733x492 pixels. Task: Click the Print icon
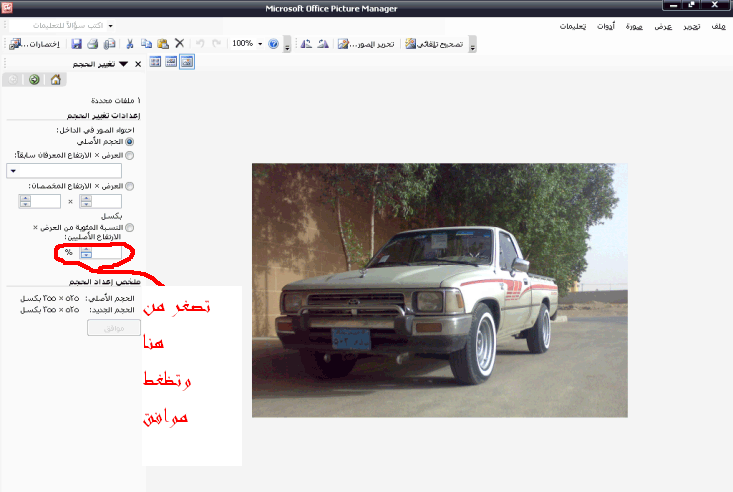[x=93, y=44]
